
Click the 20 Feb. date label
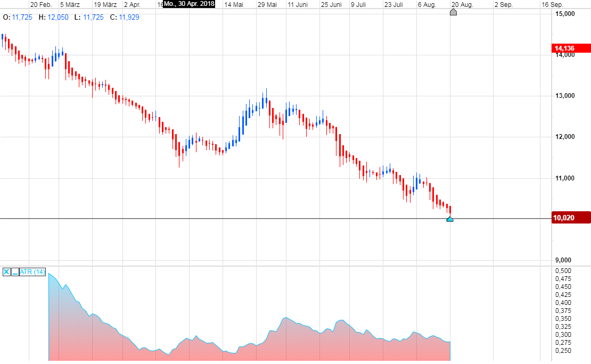[41, 5]
